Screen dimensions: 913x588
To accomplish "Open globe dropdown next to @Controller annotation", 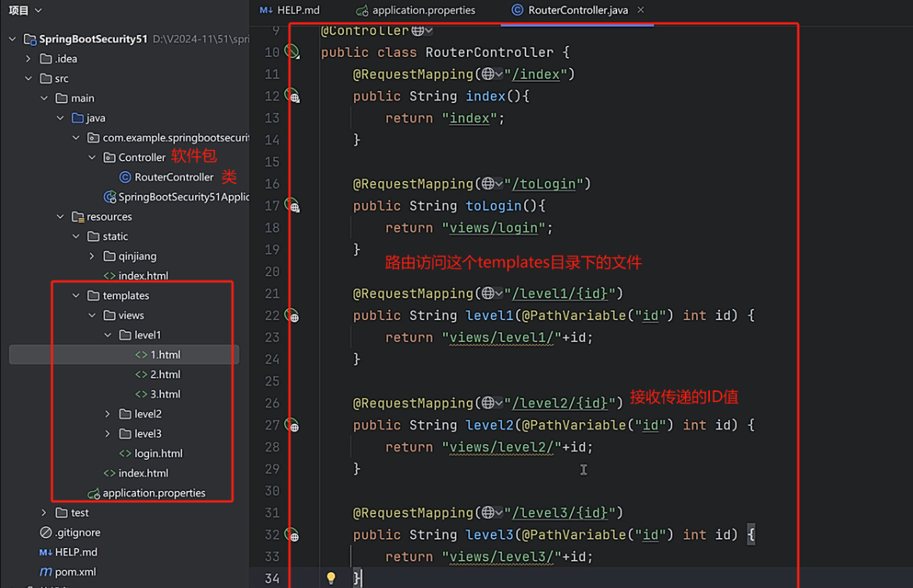I will 423,30.
